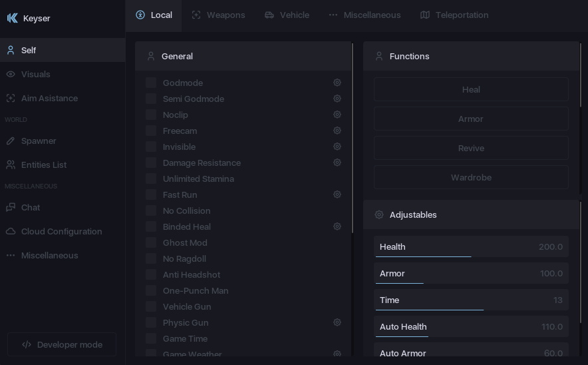Select Visuals in the sidebar
This screenshot has height=365, width=588.
point(35,74)
